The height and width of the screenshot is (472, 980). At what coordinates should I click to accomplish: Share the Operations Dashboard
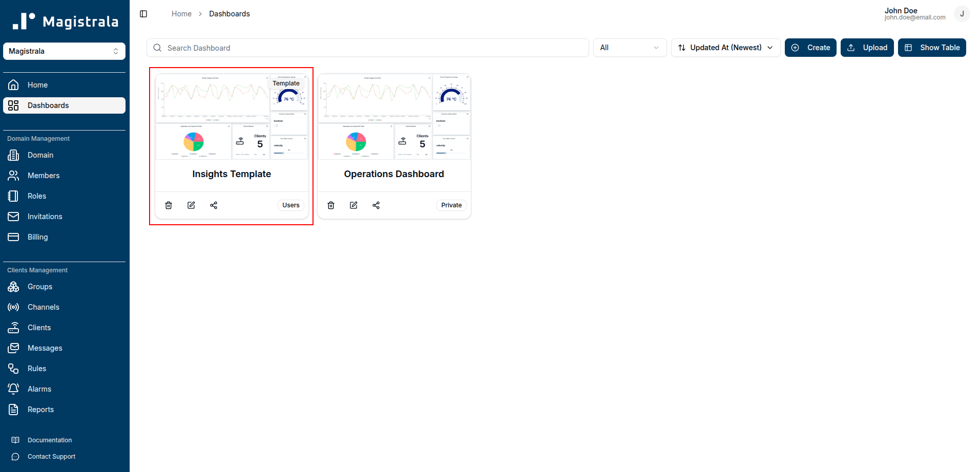[x=376, y=205]
